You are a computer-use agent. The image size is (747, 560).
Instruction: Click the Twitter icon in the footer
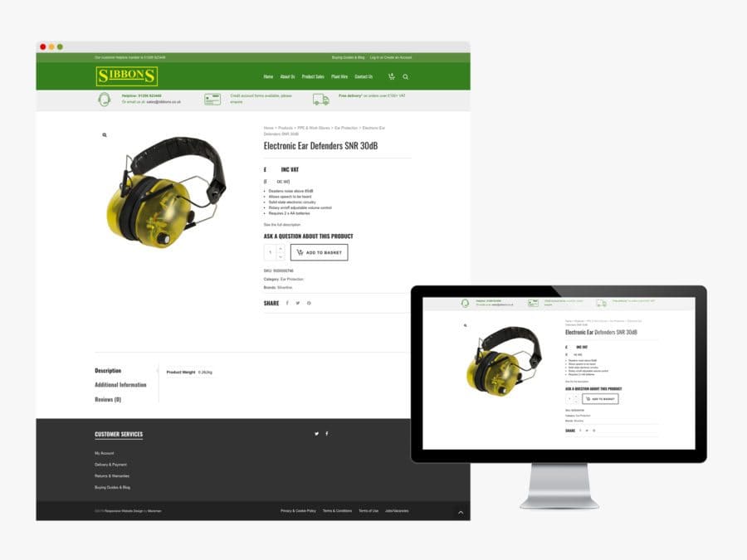click(x=316, y=433)
